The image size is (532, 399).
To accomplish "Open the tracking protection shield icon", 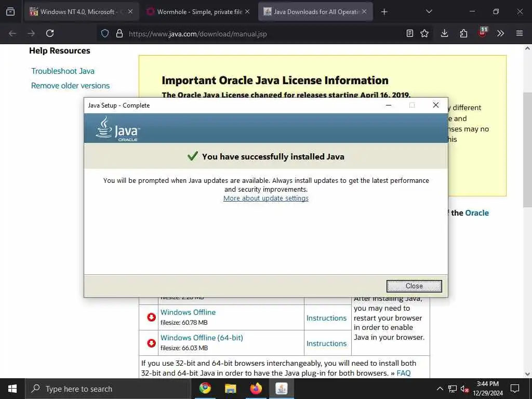I will tap(105, 33).
